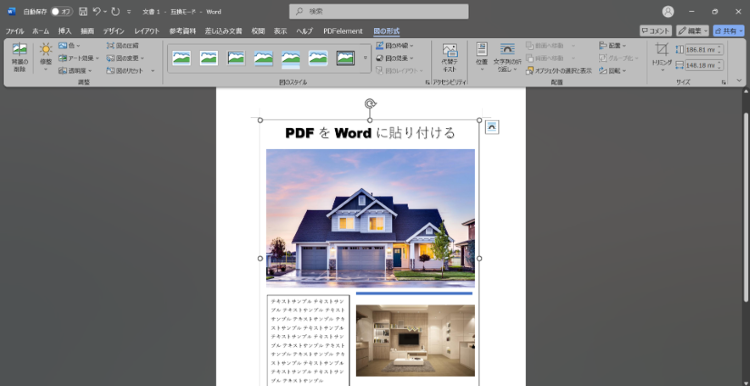Click the Save icon in title bar
Viewport: 750px width, 386px height.
pyautogui.click(x=83, y=11)
